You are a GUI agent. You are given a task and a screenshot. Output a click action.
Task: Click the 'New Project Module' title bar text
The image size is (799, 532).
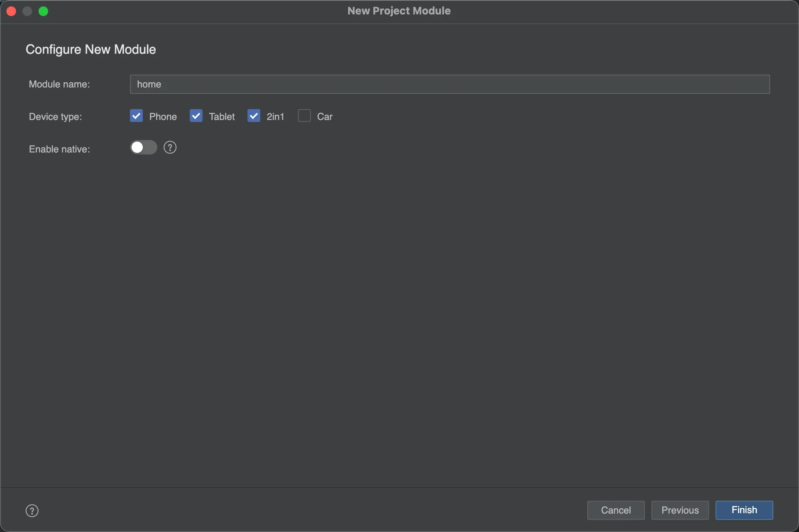coord(399,11)
